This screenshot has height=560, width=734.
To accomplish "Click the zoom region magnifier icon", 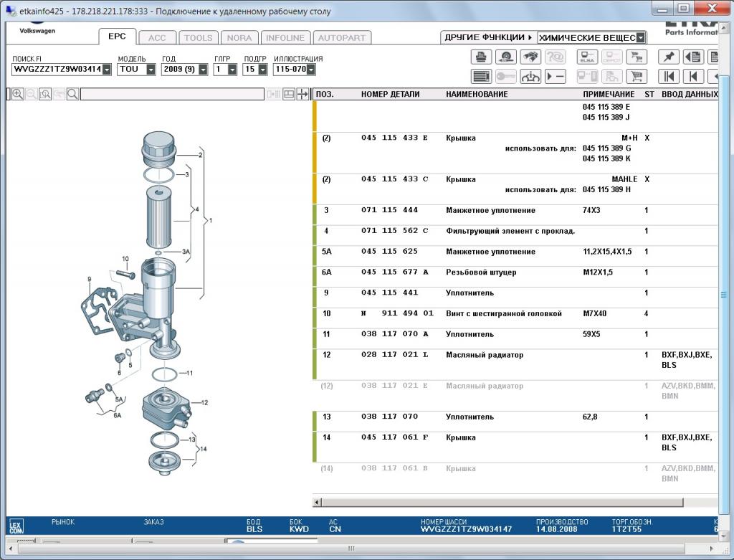I will coord(45,94).
